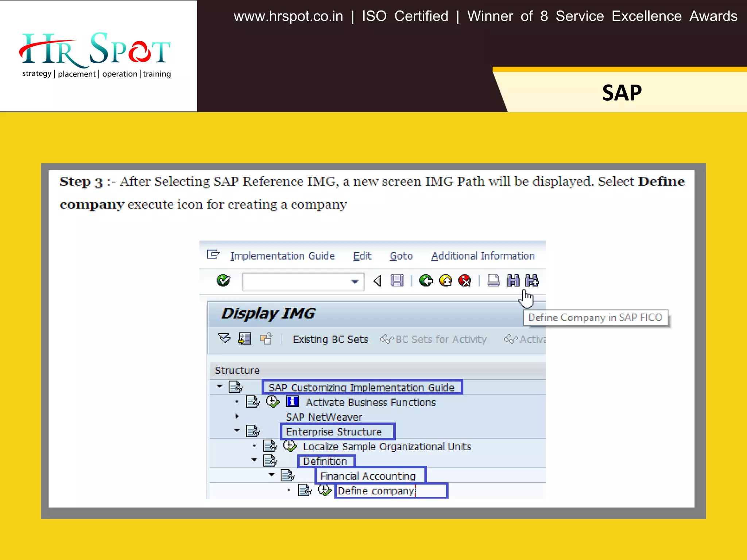Select Localize Sample Organizational Units row
The image size is (747, 560).
[378, 446]
